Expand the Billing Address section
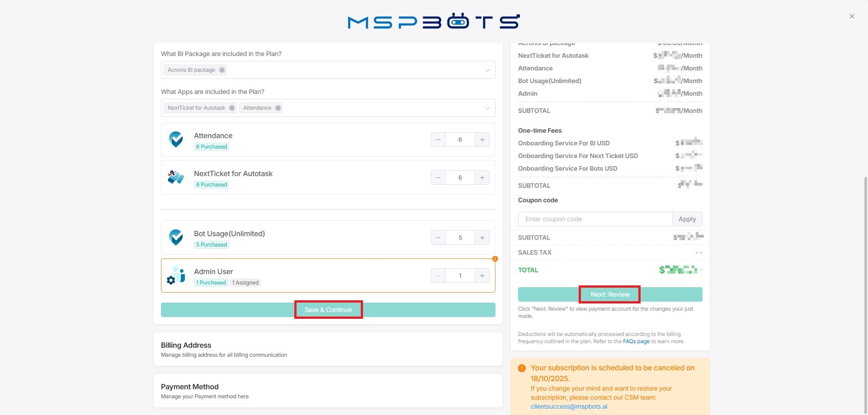 tap(328, 349)
